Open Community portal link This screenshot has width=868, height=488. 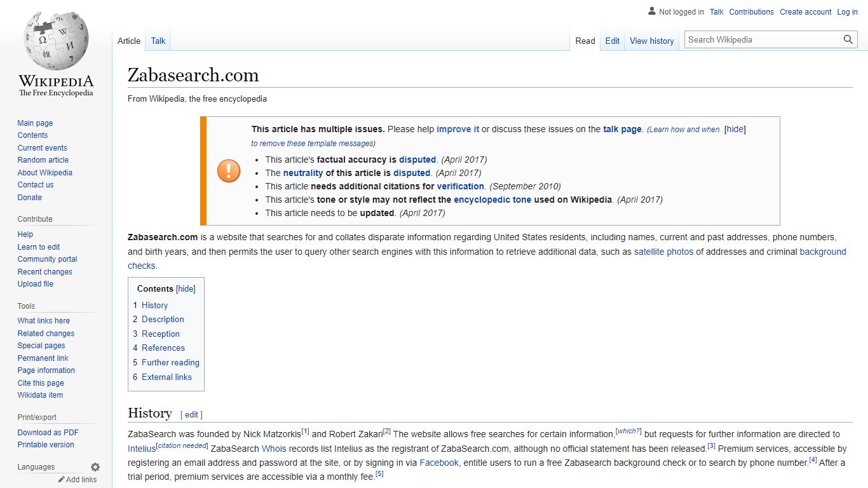coord(48,259)
